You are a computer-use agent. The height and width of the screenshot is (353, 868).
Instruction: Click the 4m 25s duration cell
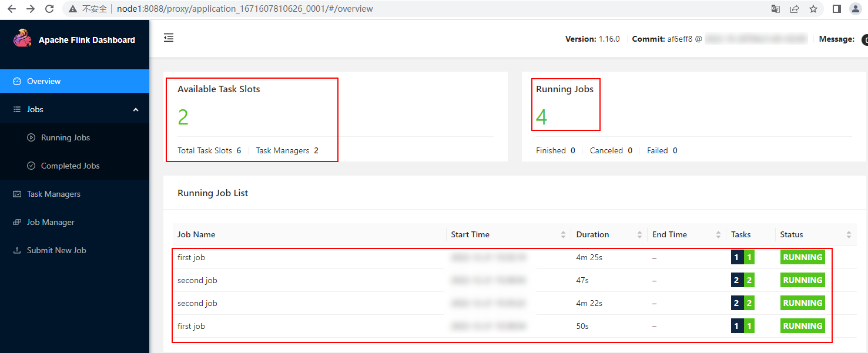pyautogui.click(x=589, y=257)
